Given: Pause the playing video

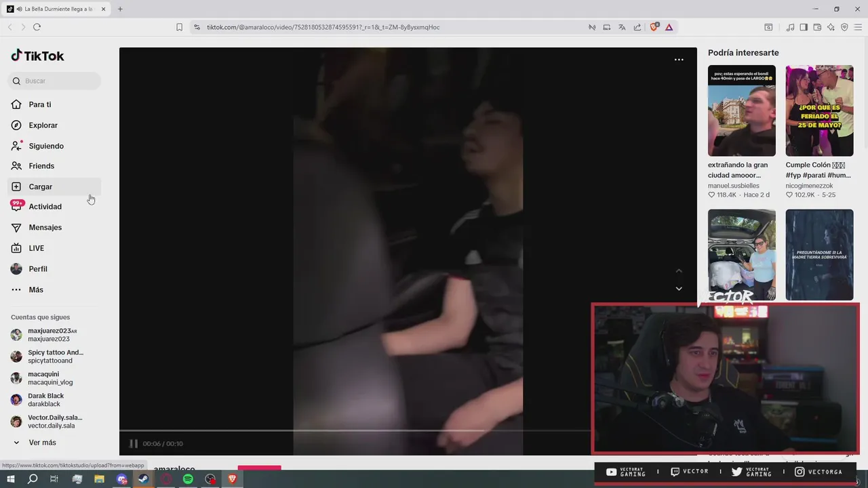Looking at the screenshot, I should tap(134, 443).
